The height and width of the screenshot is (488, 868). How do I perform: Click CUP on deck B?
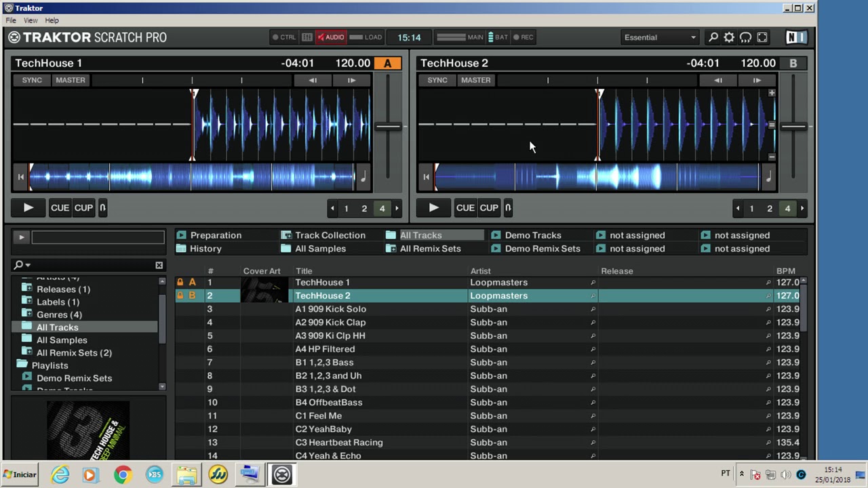[489, 208]
